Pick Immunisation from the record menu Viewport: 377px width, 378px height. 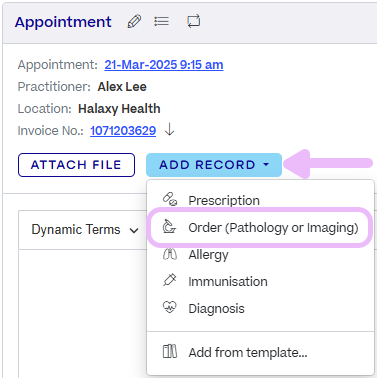pyautogui.click(x=260, y=282)
